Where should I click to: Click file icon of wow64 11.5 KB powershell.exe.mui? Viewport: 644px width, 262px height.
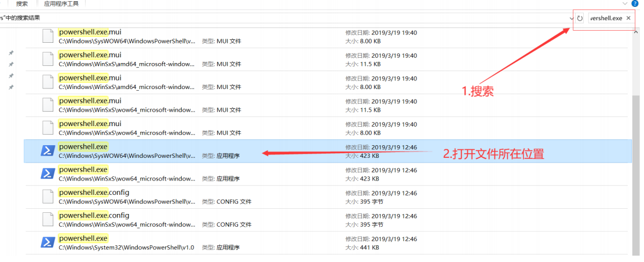click(48, 105)
